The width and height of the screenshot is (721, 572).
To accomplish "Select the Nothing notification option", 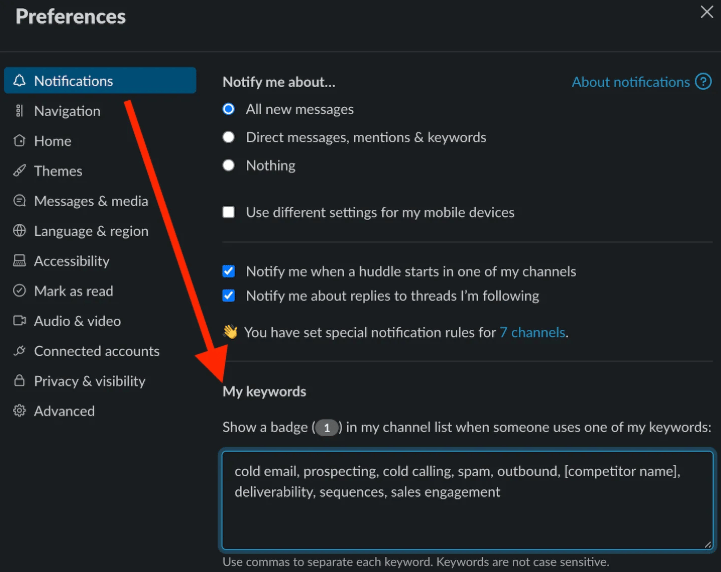I will click(229, 165).
